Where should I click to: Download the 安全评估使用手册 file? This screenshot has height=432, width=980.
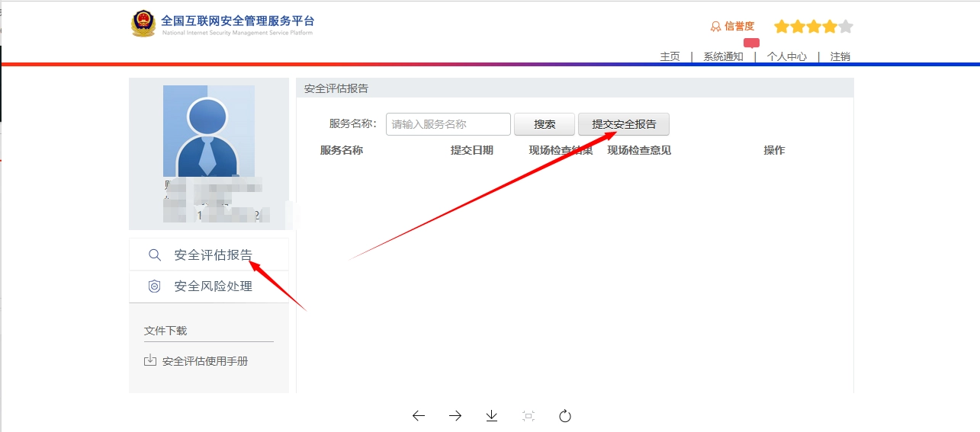pos(205,361)
